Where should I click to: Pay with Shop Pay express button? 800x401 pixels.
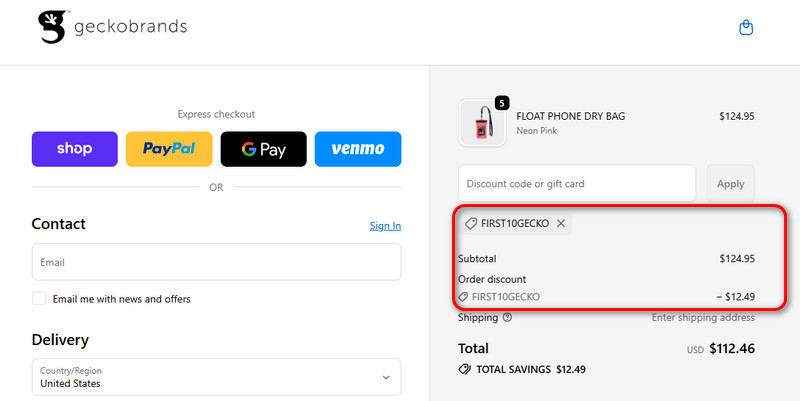[x=74, y=149]
